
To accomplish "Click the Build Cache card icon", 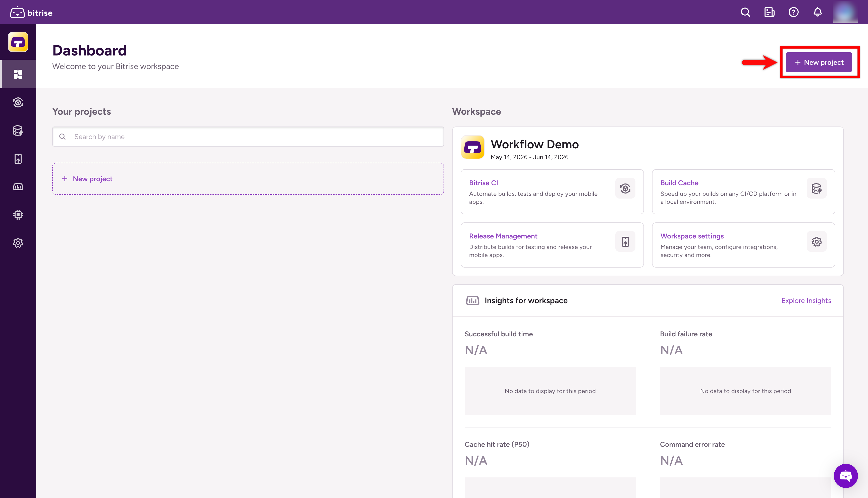I will point(816,188).
